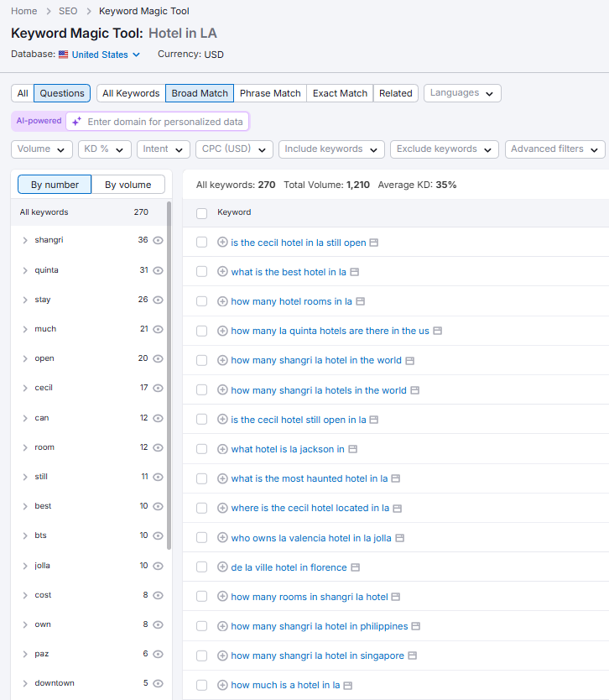Click plus icon beside 'how much is a hotel in la'
This screenshot has height=700, width=609.
(222, 685)
